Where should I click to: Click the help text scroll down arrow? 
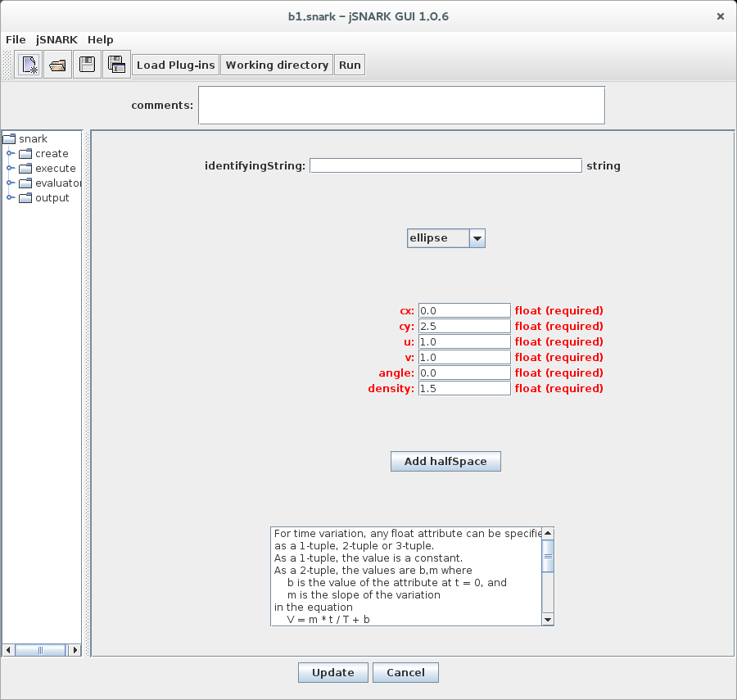[548, 620]
